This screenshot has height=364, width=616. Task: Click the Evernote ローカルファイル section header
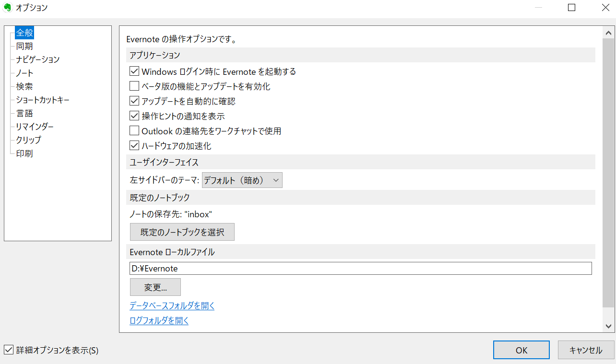pos(361,252)
